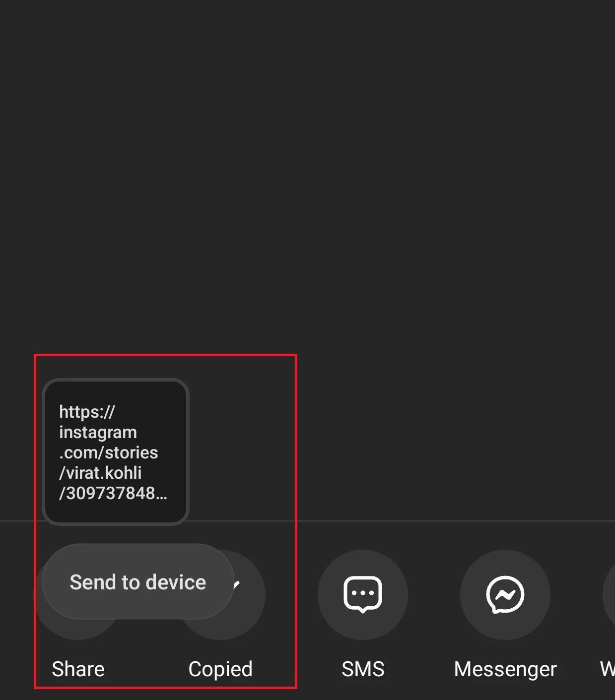Select the Messenger label text
Image resolution: width=615 pixels, height=700 pixels.
pyautogui.click(x=505, y=669)
